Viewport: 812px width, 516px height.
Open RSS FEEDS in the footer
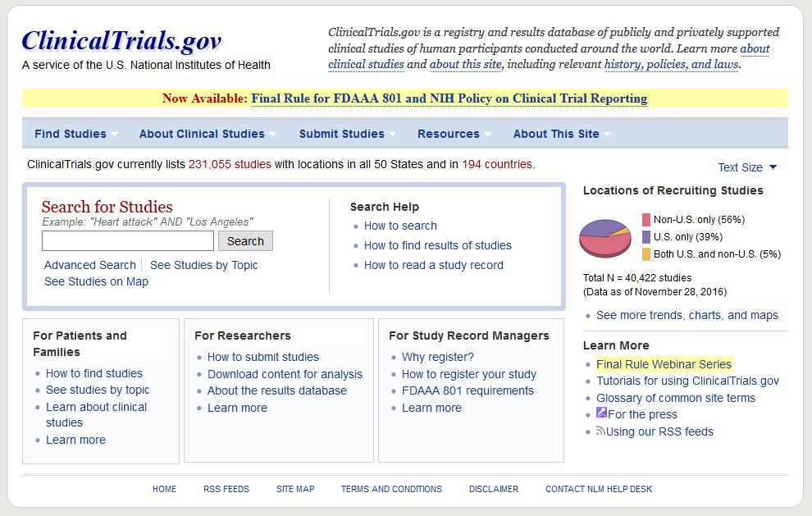pyautogui.click(x=226, y=489)
